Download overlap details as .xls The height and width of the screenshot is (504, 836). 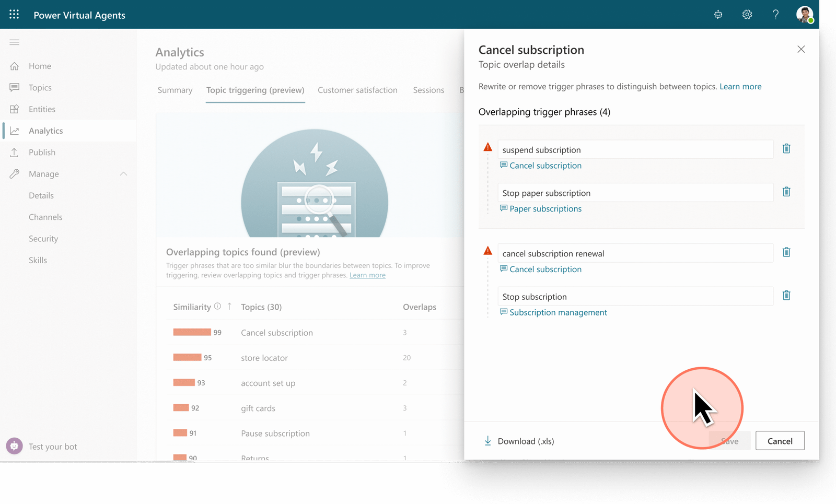click(x=519, y=441)
